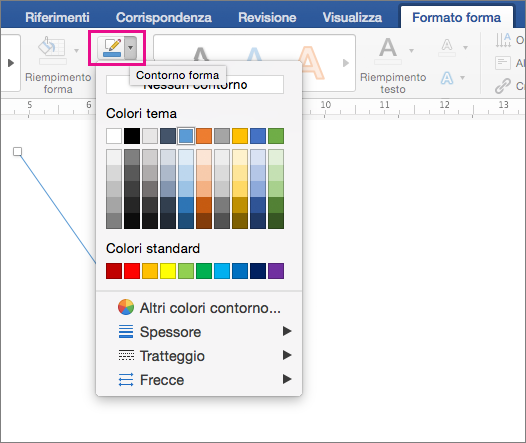526x443 pixels.
Task: Expand the Riempimento forma dropdown arrow
Action: click(x=76, y=51)
